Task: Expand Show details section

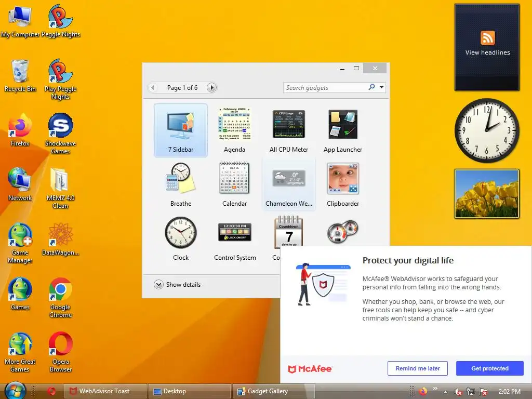Action: [177, 284]
